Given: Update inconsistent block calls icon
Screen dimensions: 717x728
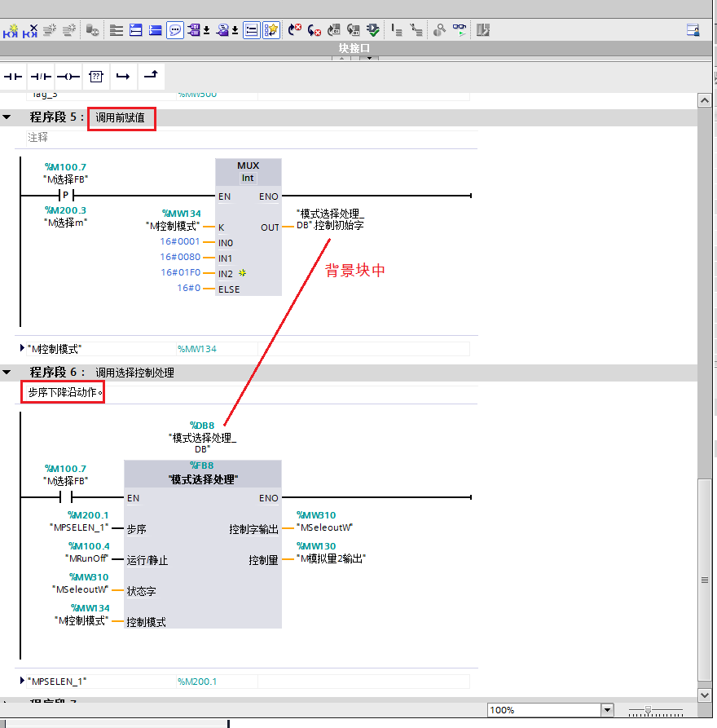Looking at the screenshot, I should pos(334,30).
